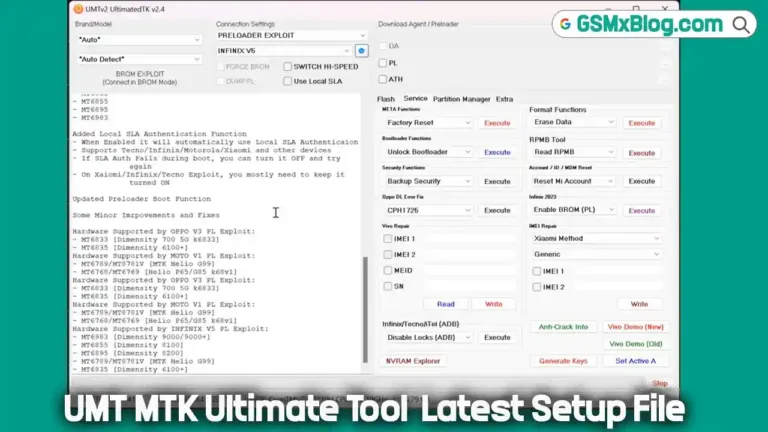Check IMEI 1 under Generic IMEI Repair
Viewport: 768px width, 432px height.
click(537, 271)
